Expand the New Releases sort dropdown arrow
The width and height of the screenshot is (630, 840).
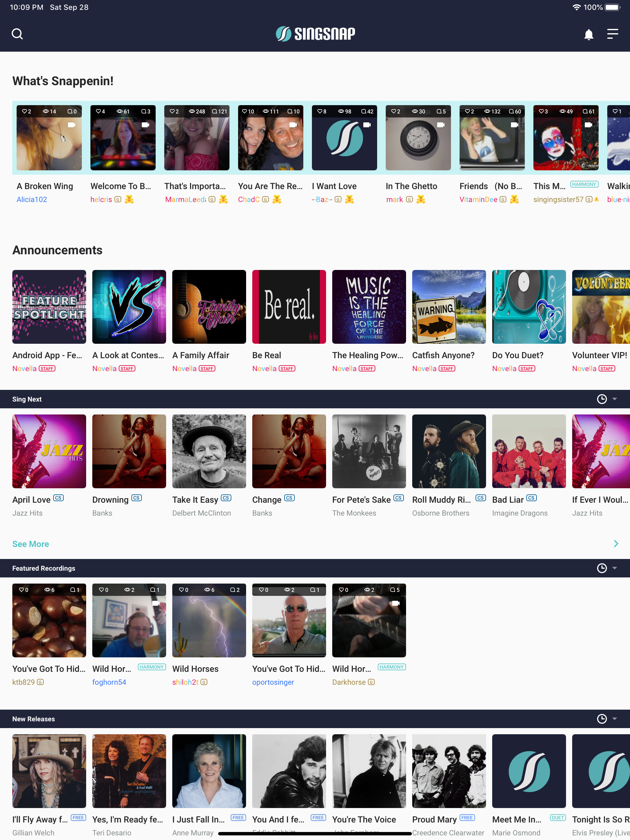(615, 719)
